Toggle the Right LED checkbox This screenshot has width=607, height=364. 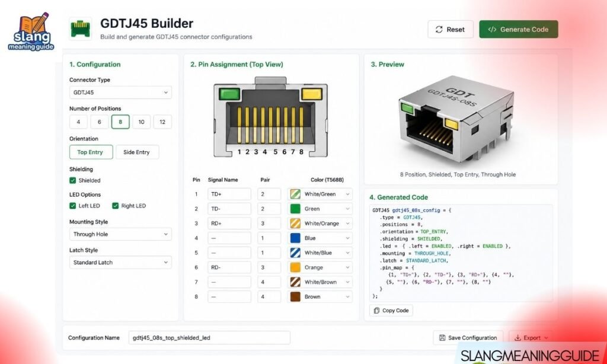pos(116,206)
